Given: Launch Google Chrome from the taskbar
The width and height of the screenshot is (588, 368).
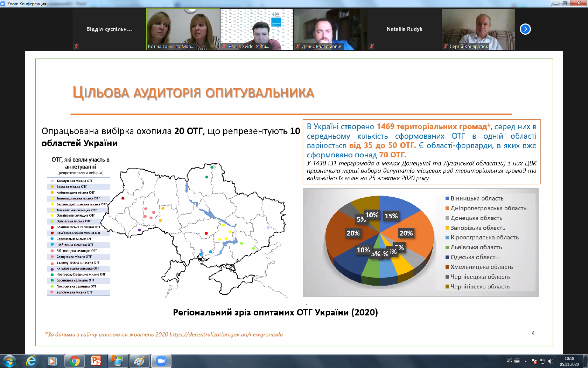Looking at the screenshot, I should tap(74, 361).
